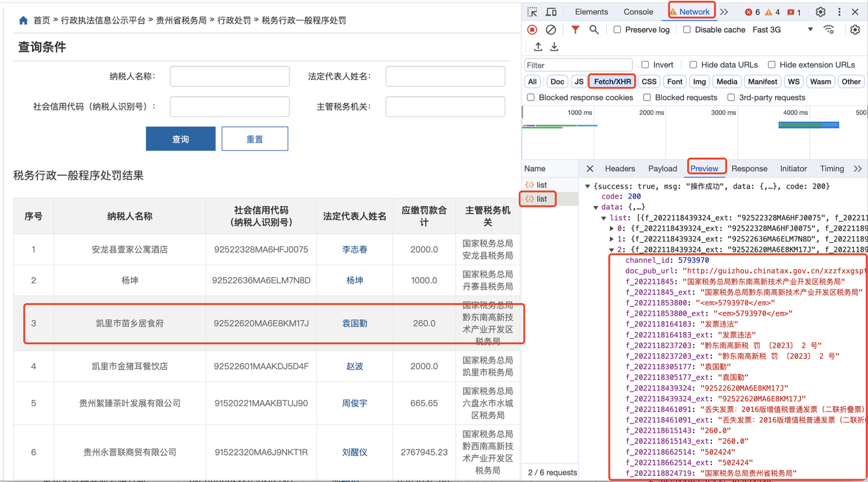Collapse the root response object

click(588, 186)
